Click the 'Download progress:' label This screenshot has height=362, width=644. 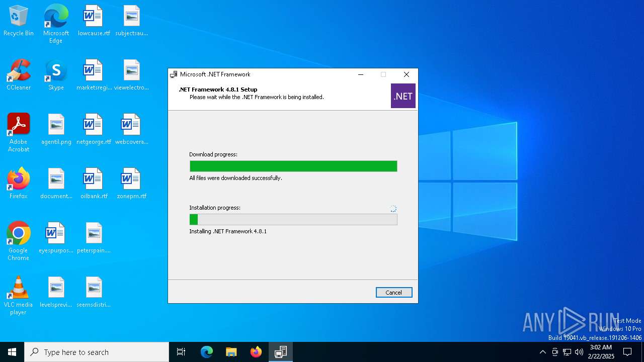(x=213, y=154)
